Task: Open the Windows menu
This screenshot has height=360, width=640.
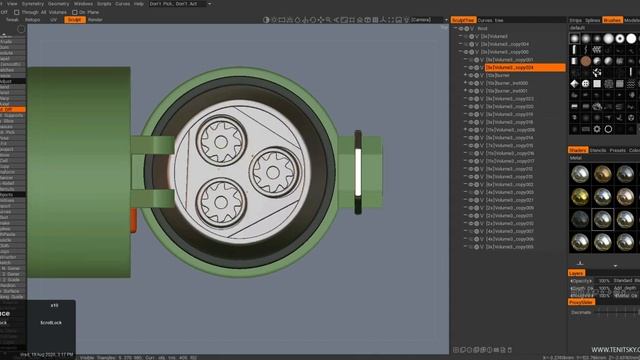Action: pyautogui.click(x=83, y=4)
